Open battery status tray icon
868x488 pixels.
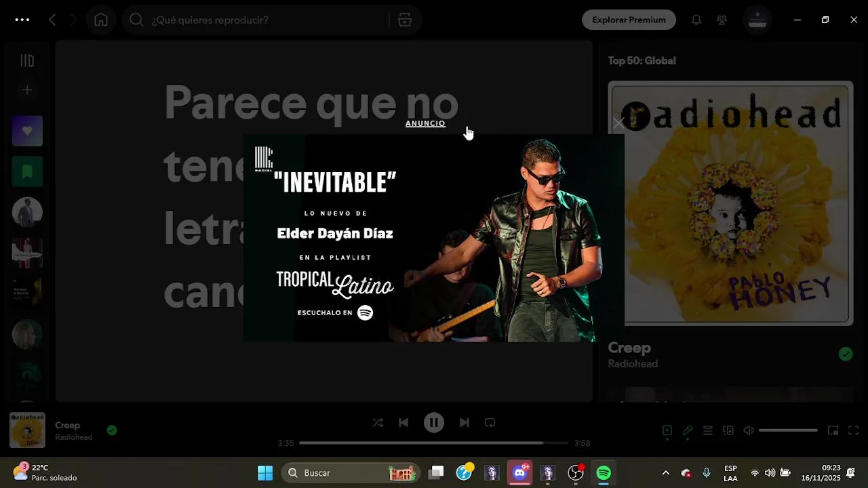(785, 472)
